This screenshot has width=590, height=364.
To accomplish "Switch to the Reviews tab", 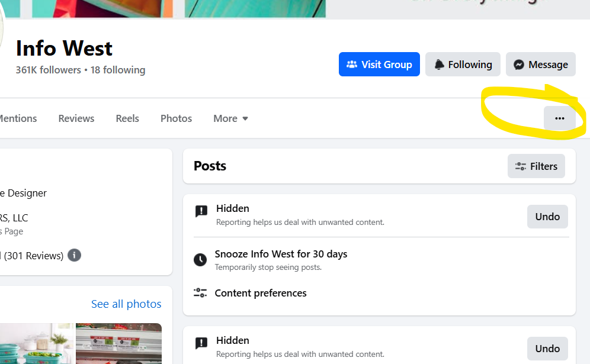I will tap(76, 118).
